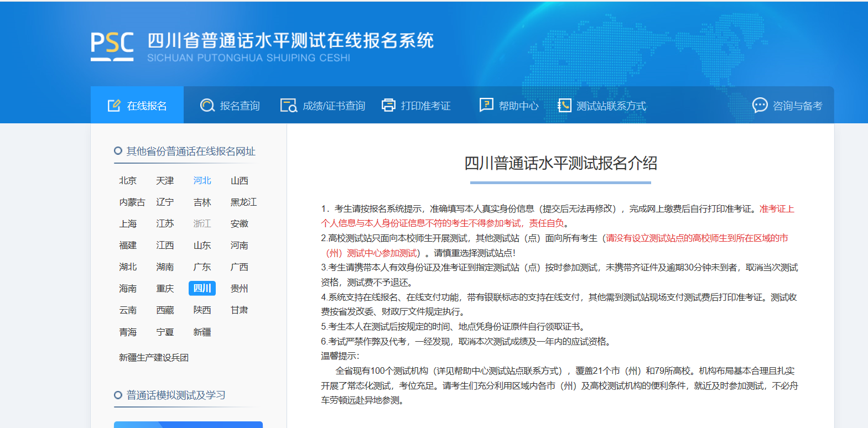The height and width of the screenshot is (428, 868).
Task: Click the pencil icon beside 在线报名
Action: tap(114, 105)
